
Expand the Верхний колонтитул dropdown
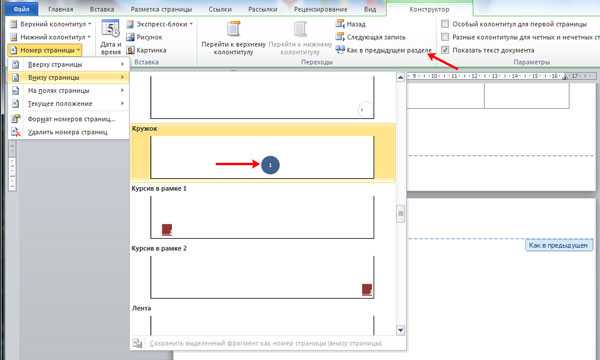pyautogui.click(x=50, y=24)
